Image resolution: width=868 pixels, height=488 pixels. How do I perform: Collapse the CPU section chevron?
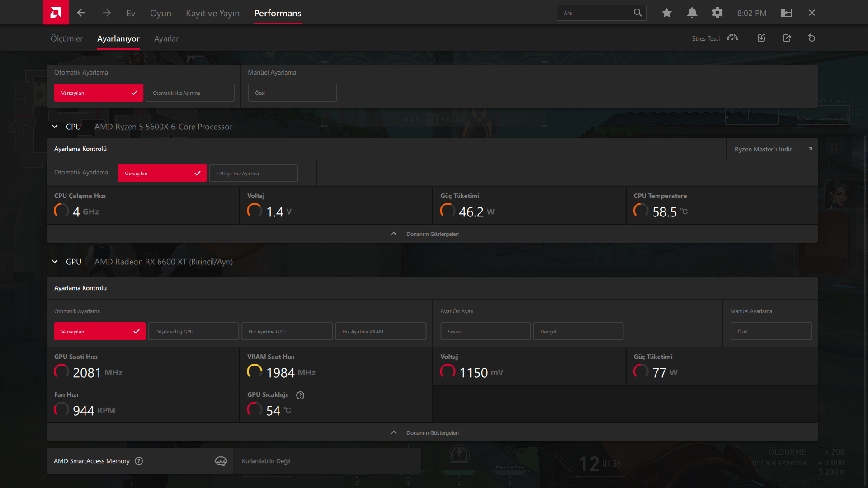tap(55, 127)
